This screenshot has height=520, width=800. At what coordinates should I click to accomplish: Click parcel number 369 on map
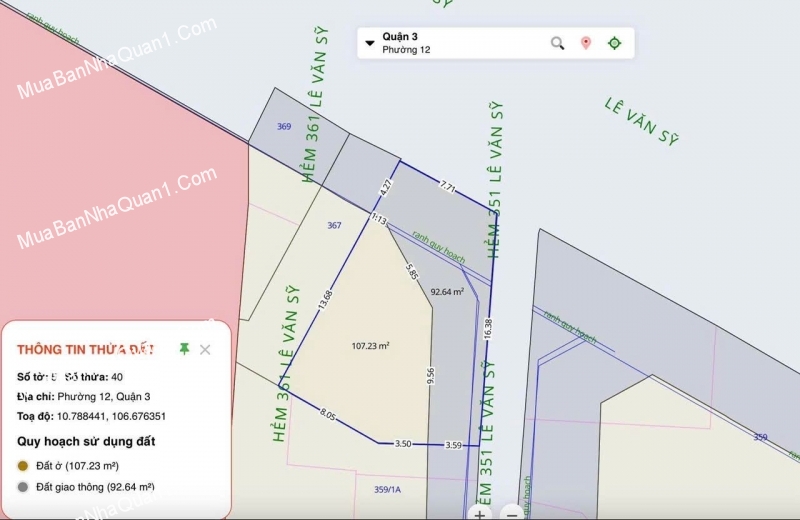284,126
